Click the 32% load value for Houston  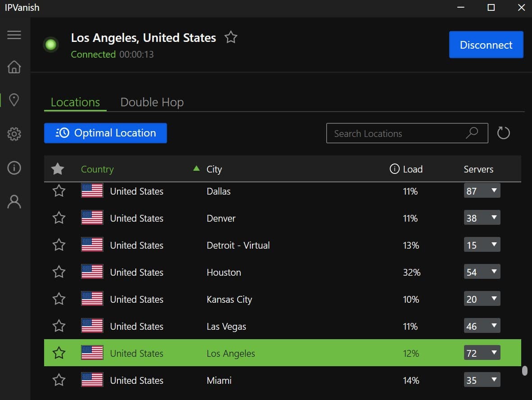point(411,273)
